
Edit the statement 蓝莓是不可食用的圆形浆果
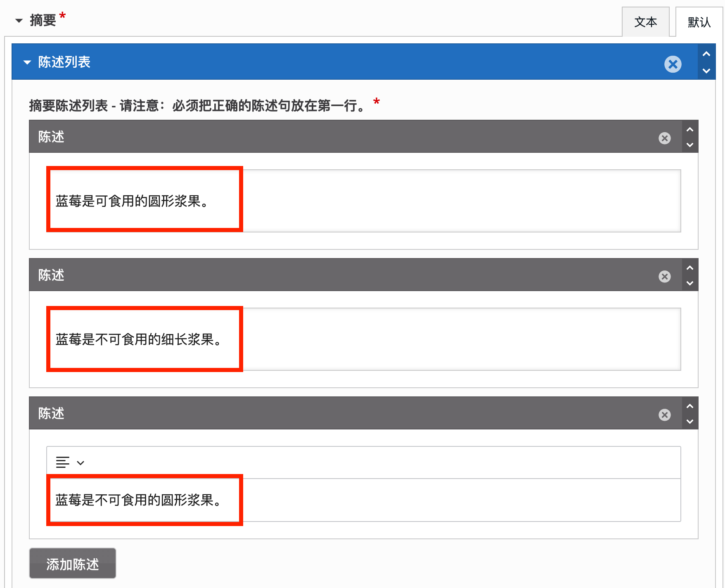tap(138, 500)
